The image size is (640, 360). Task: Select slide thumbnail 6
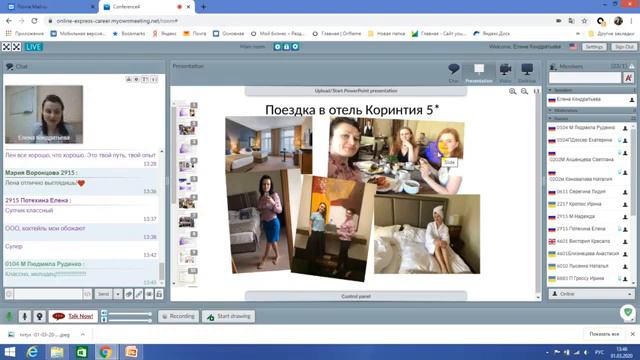click(x=187, y=202)
